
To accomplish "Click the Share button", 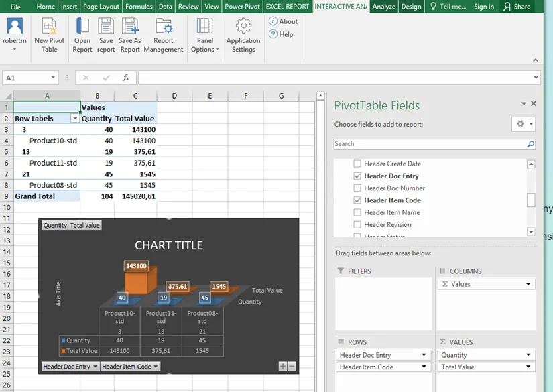I will point(517,7).
